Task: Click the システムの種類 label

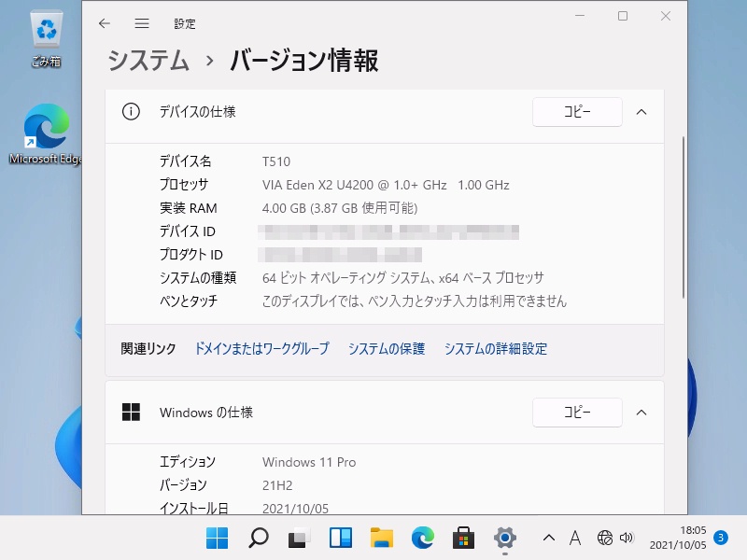Action: click(x=198, y=277)
